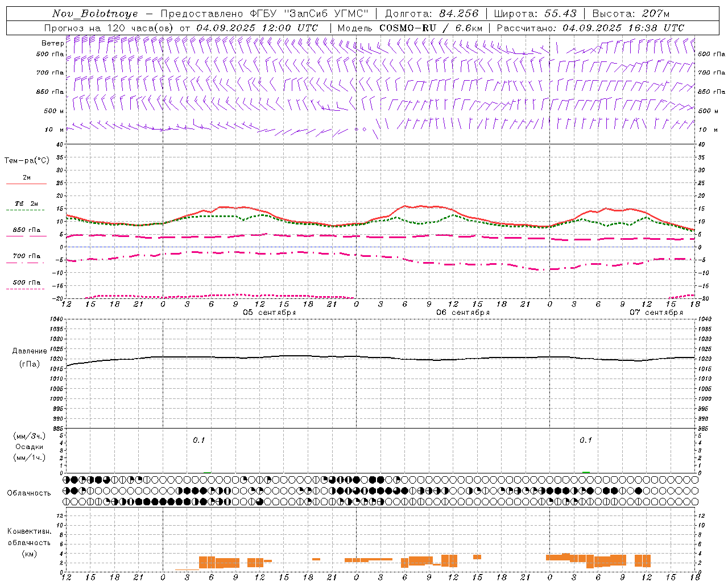Screen dimensions: 728x582
Task: Click the 06 сентября date label
Action: [x=462, y=313]
